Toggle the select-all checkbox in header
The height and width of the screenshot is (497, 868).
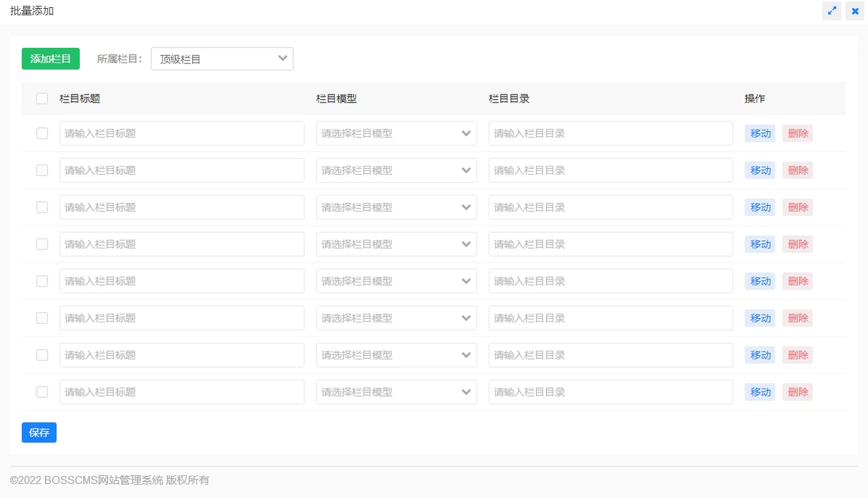click(42, 98)
